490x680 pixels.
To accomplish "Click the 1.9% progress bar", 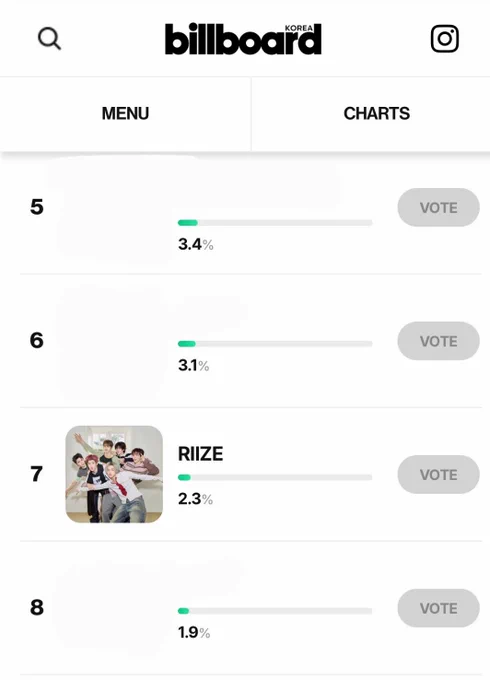I will (x=275, y=611).
